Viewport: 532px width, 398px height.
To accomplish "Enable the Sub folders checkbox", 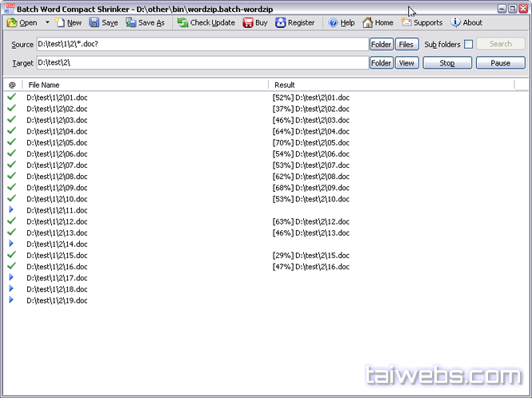I will 469,45.
